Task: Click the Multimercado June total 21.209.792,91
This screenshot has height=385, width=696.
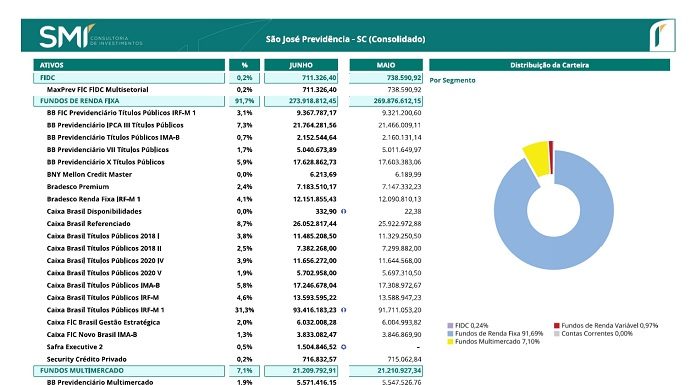Action: coord(314,370)
